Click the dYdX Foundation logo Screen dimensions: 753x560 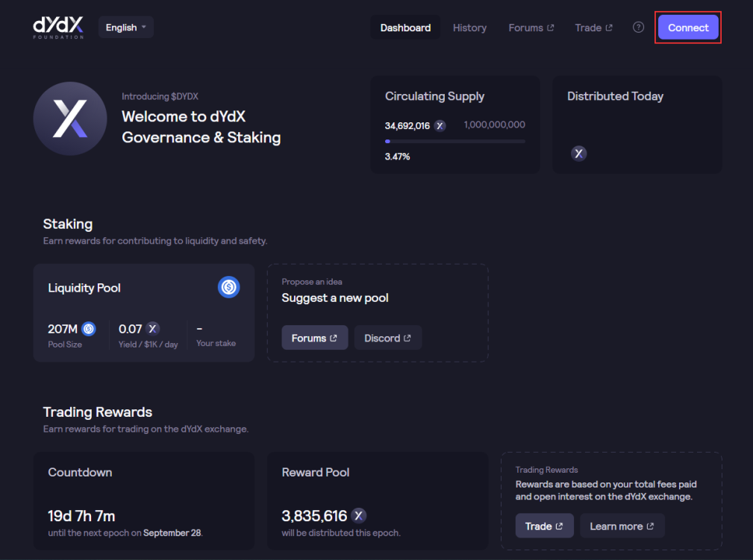(x=58, y=28)
